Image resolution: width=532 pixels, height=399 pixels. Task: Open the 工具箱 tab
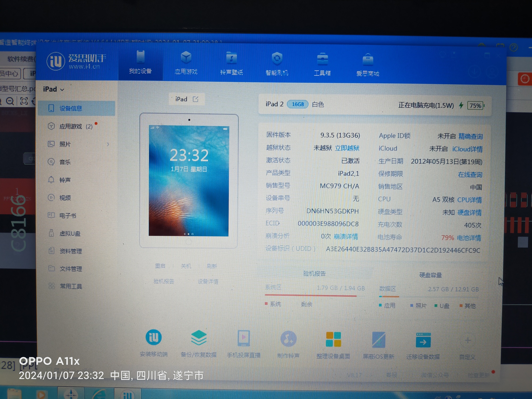coord(322,65)
